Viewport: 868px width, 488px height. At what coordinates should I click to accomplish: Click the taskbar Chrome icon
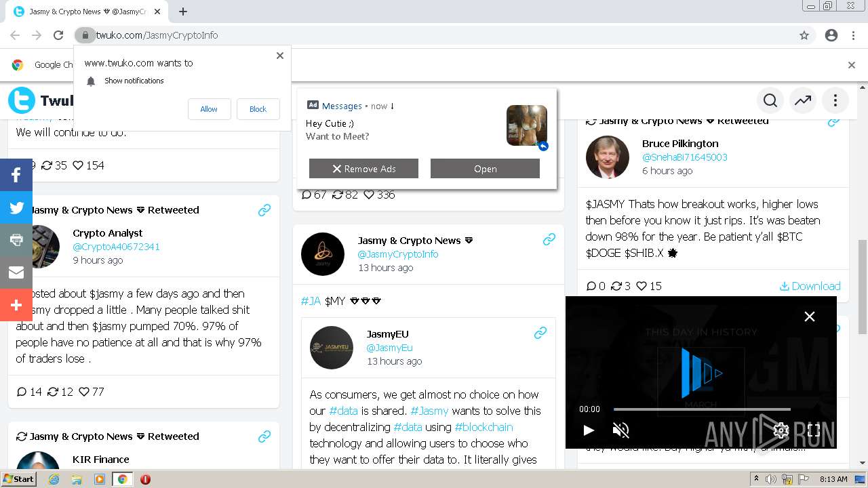click(x=122, y=479)
